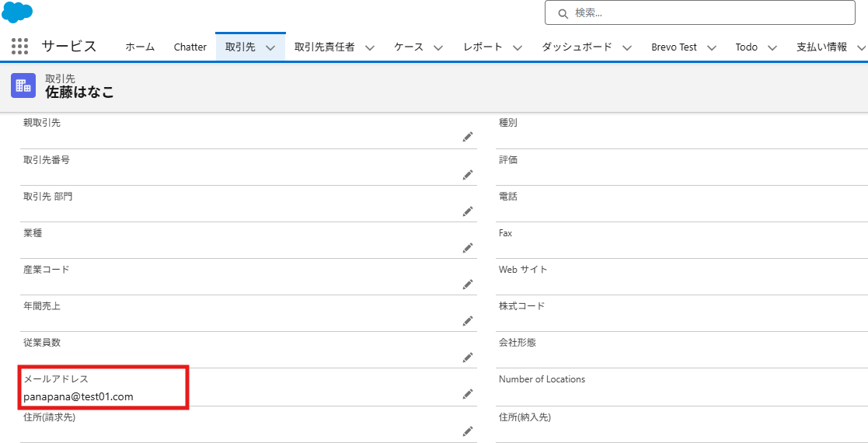
Task: Click pencil icon for 業種 field
Action: click(468, 248)
